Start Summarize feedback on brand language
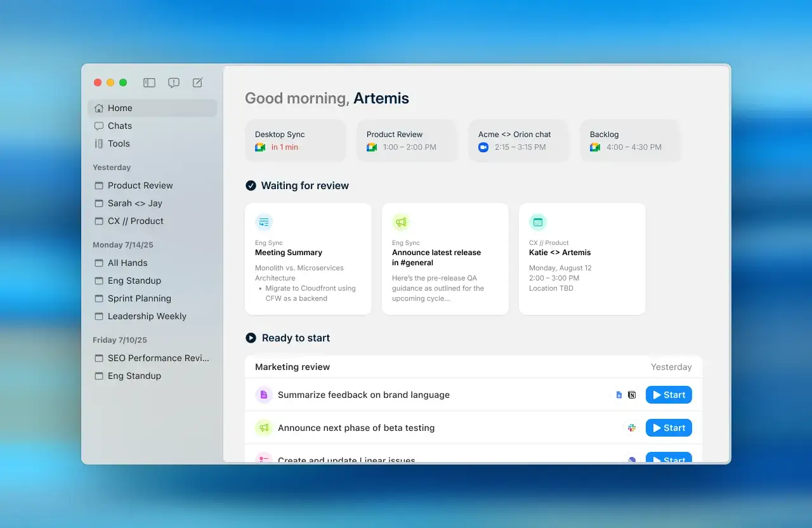Screen dimensions: 812x528 [669, 395]
